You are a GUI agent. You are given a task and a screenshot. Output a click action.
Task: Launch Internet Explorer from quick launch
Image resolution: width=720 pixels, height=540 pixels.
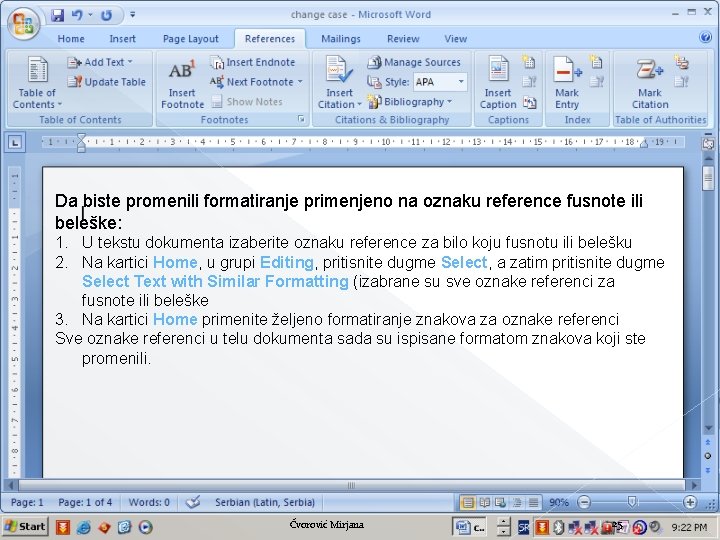coord(83,527)
